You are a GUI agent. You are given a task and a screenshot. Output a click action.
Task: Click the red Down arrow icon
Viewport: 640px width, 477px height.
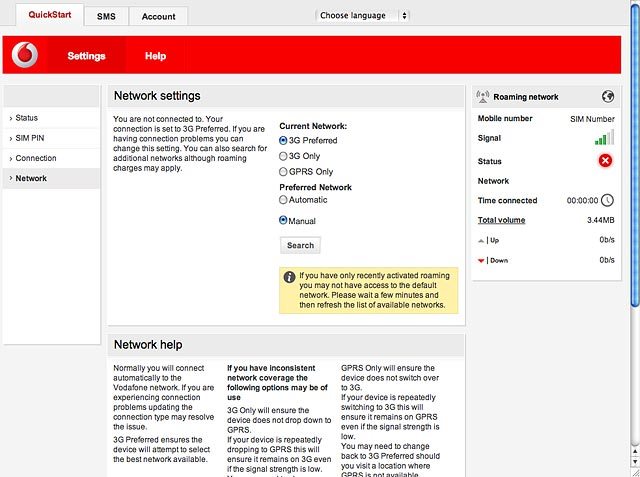[481, 261]
